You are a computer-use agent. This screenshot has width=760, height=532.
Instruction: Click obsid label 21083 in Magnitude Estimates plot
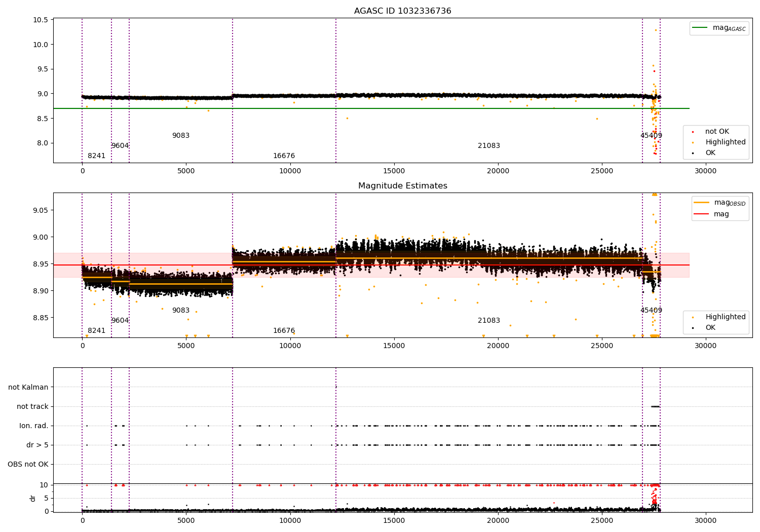pyautogui.click(x=489, y=321)
